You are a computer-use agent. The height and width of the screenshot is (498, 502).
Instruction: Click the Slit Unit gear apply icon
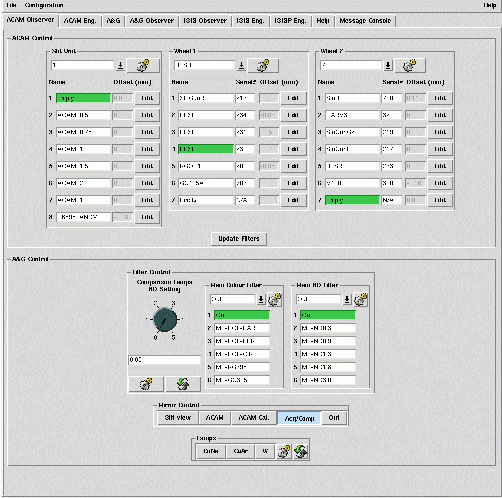143,65
